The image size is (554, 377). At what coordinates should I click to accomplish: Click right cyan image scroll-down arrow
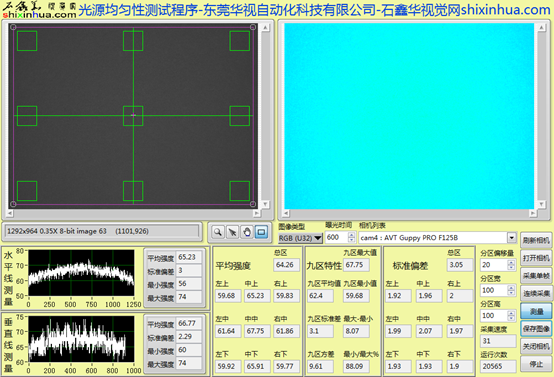542,204
